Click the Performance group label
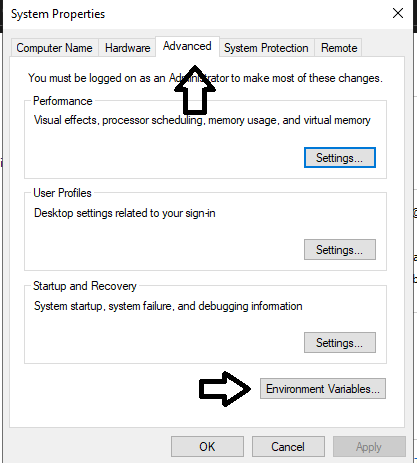Viewport: 417px width, 463px height. pos(63,101)
